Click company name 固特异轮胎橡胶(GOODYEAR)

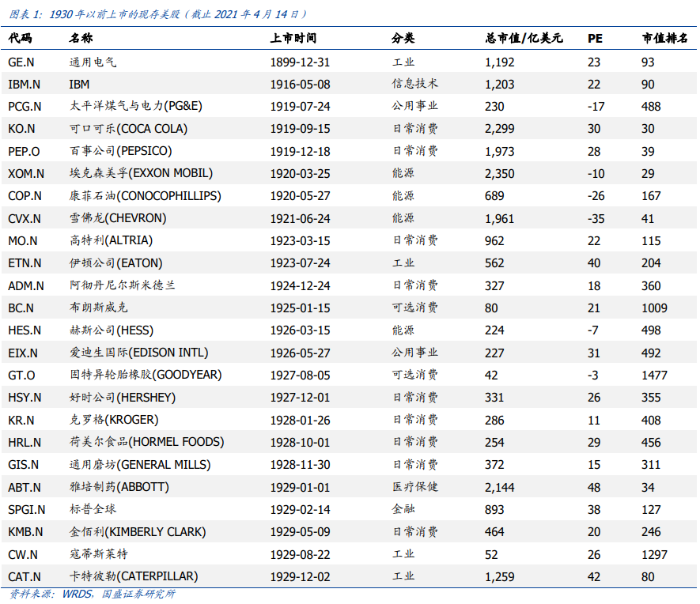(146, 375)
